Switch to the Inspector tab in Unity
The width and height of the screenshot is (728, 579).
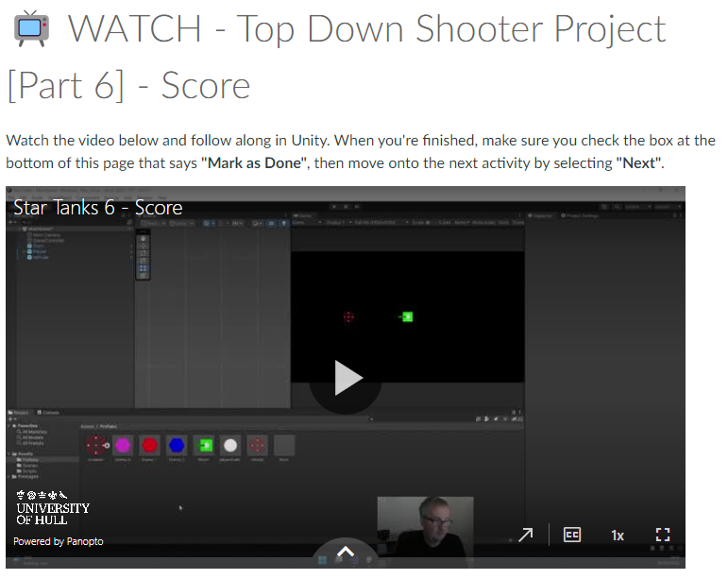pos(541,215)
